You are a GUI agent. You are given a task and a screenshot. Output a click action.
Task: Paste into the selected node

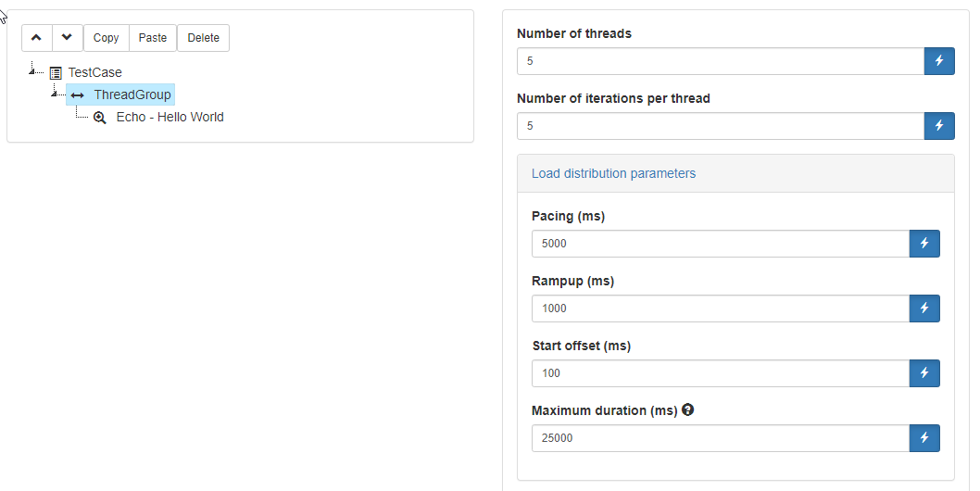(153, 38)
